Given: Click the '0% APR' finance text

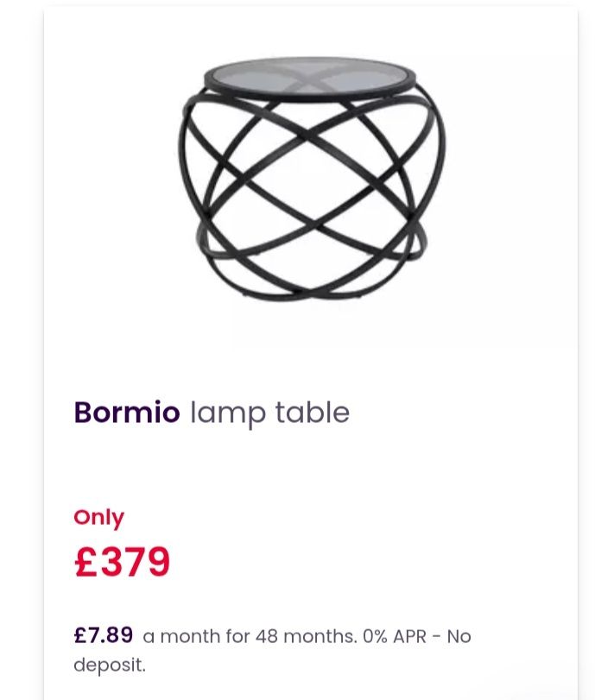Looking at the screenshot, I should pyautogui.click(x=395, y=636).
